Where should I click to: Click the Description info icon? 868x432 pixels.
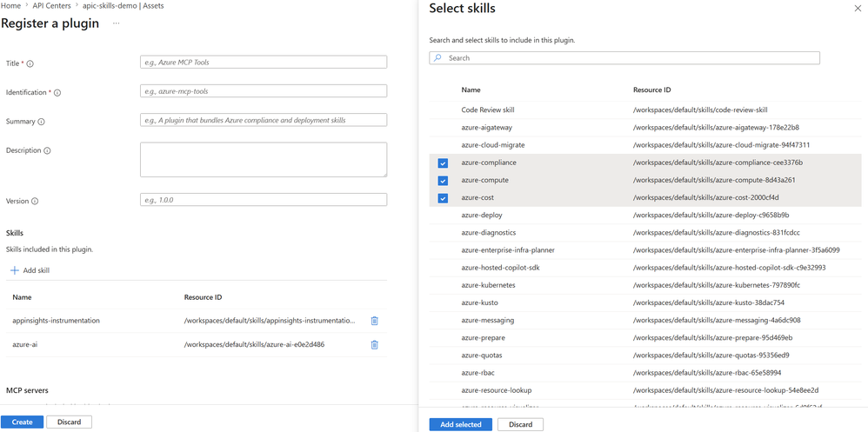pyautogui.click(x=46, y=150)
